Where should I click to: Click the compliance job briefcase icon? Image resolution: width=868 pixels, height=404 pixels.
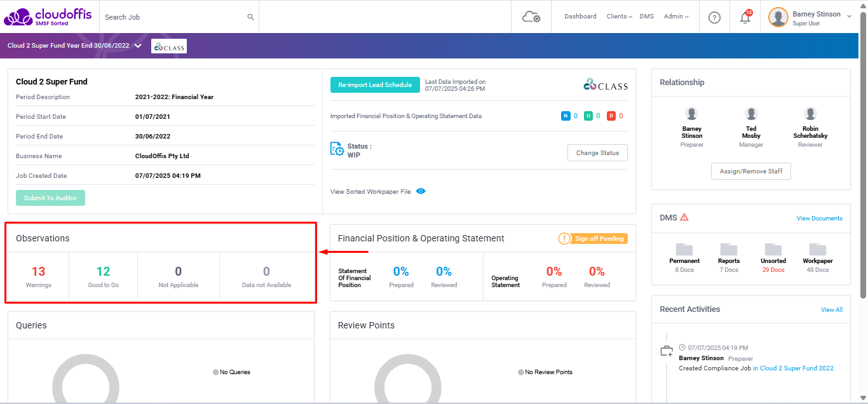(667, 351)
